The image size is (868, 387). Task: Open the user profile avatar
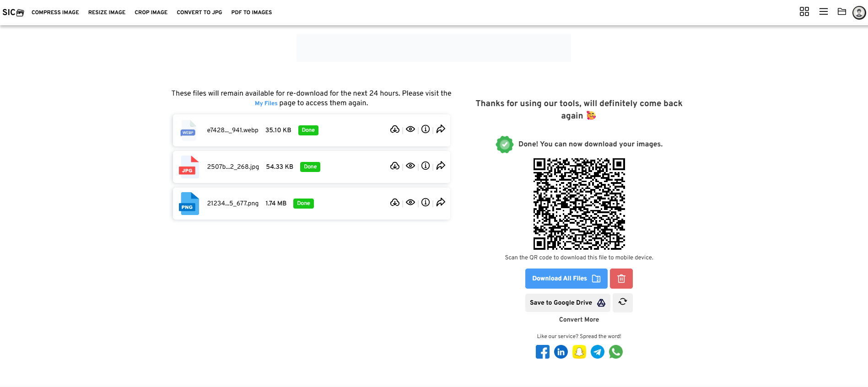coord(859,13)
